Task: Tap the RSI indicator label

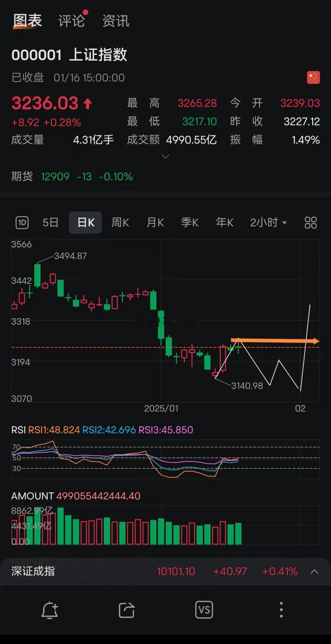Action: pyautogui.click(x=18, y=430)
